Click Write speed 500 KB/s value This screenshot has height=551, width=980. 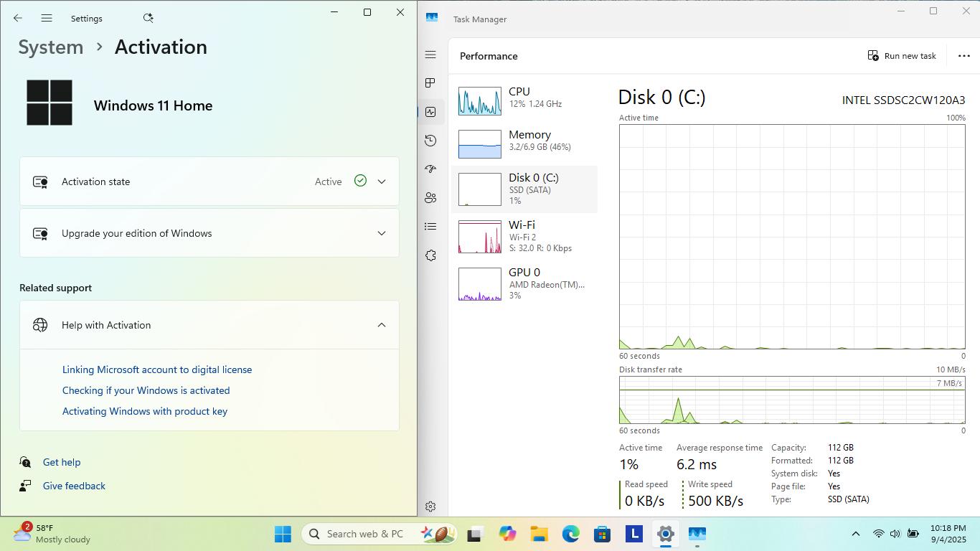[x=715, y=501]
